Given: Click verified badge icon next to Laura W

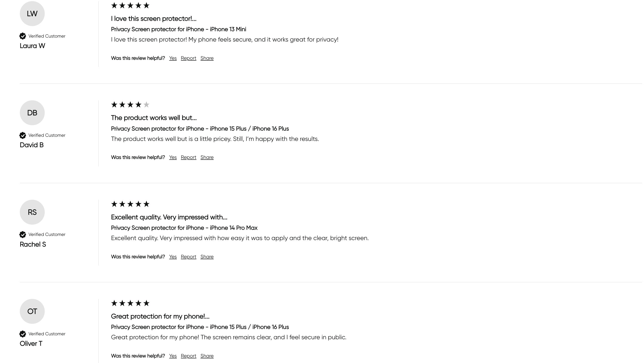Looking at the screenshot, I should pos(23,36).
